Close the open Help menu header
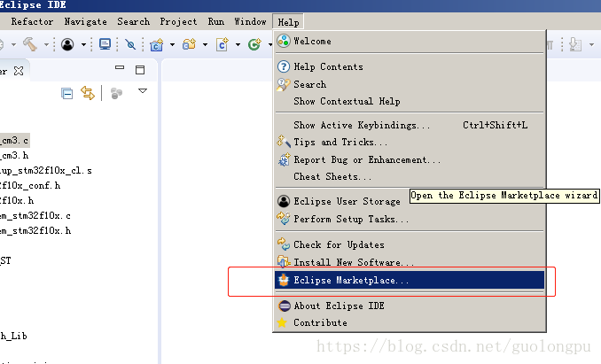 coord(288,22)
